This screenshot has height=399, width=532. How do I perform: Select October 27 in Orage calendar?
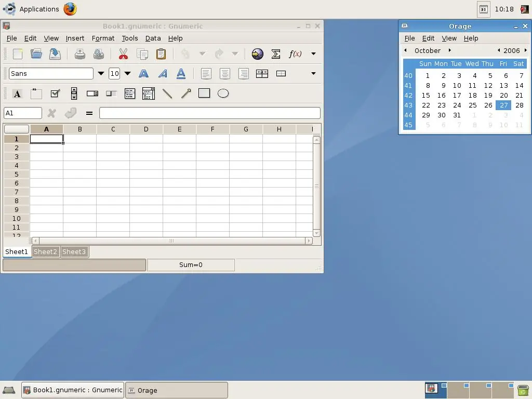point(503,105)
